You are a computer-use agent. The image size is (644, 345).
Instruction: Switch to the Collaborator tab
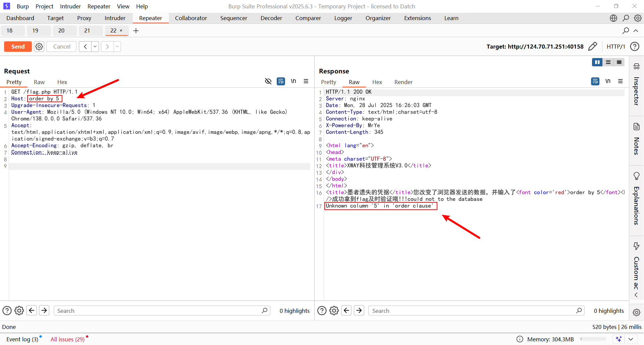pyautogui.click(x=191, y=18)
